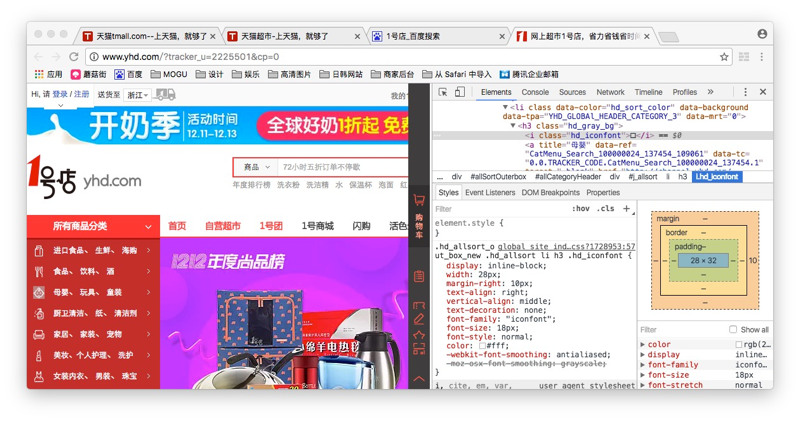Open the Event Listeners pane tab
The height and width of the screenshot is (421, 800).
point(490,192)
